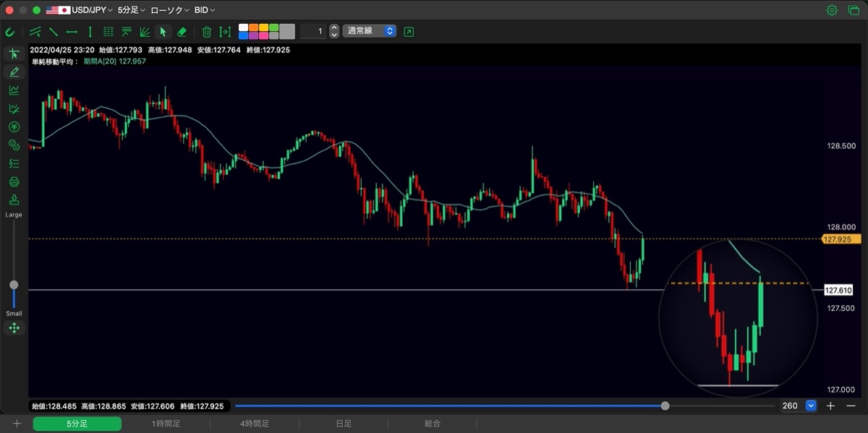Open the ローソク chart type dropdown
This screenshot has height=433, width=868.
coord(170,10)
